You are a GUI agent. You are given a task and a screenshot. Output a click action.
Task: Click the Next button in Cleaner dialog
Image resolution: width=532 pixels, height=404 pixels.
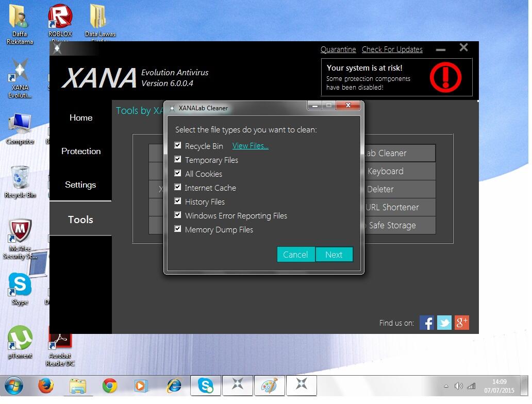click(334, 255)
